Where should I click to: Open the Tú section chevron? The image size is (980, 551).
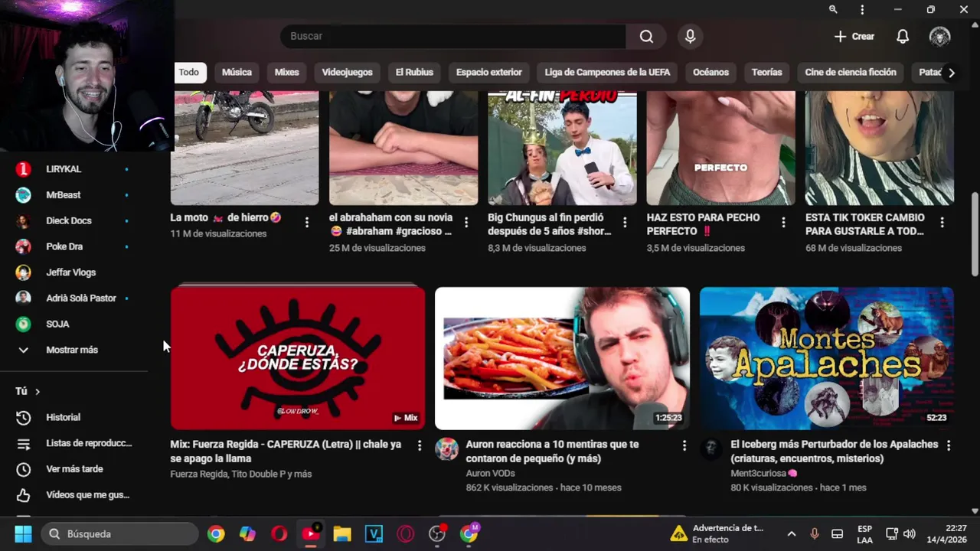coord(37,391)
